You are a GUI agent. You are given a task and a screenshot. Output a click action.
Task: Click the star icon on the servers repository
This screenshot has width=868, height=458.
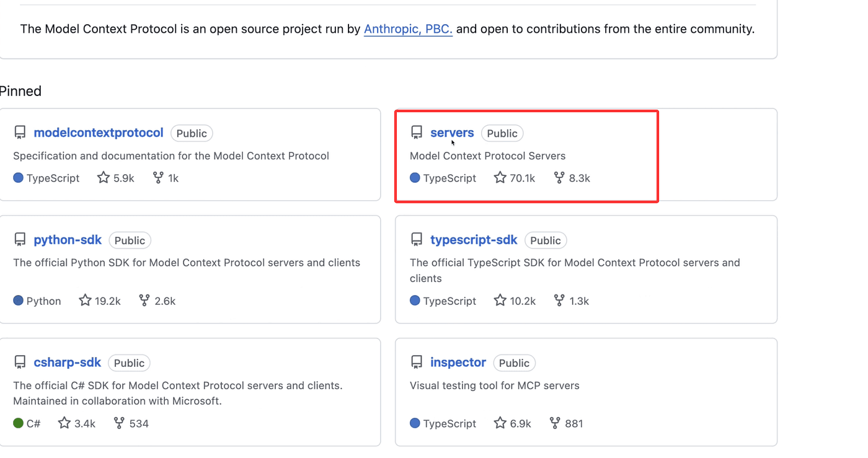[x=500, y=178]
